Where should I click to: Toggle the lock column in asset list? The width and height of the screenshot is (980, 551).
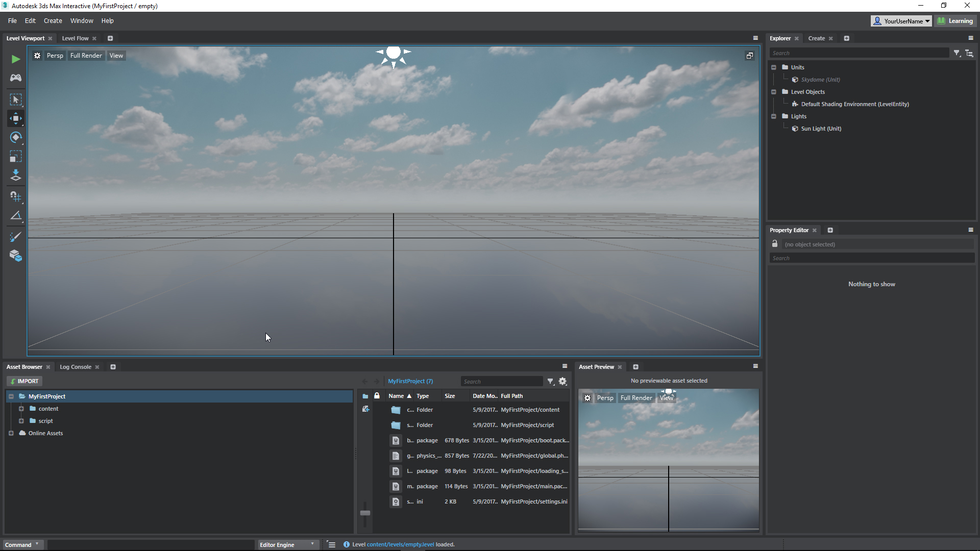point(377,396)
